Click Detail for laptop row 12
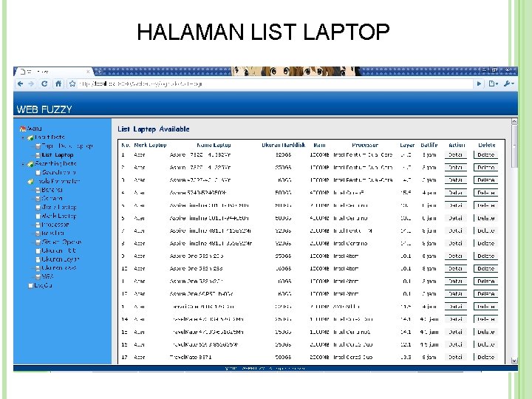532x399 pixels. click(x=456, y=294)
